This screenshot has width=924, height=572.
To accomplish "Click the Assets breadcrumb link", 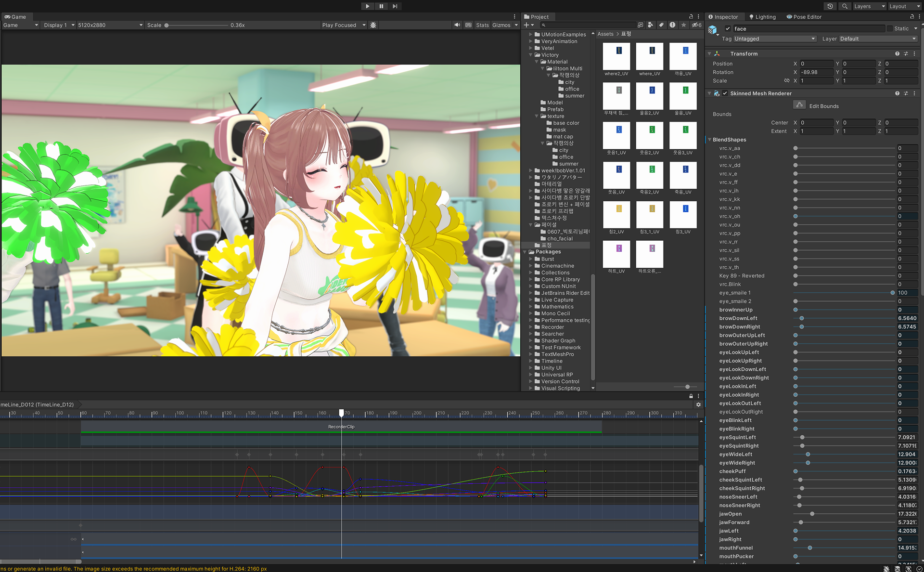I will click(605, 34).
